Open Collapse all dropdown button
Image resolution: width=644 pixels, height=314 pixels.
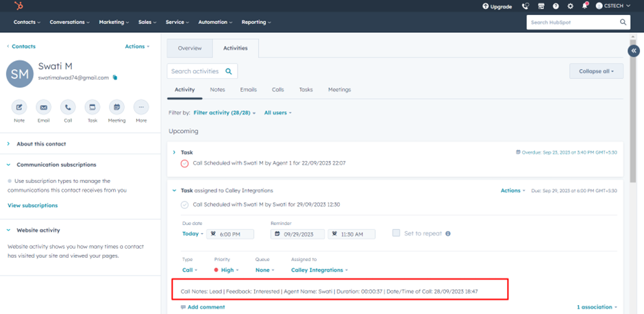[596, 71]
